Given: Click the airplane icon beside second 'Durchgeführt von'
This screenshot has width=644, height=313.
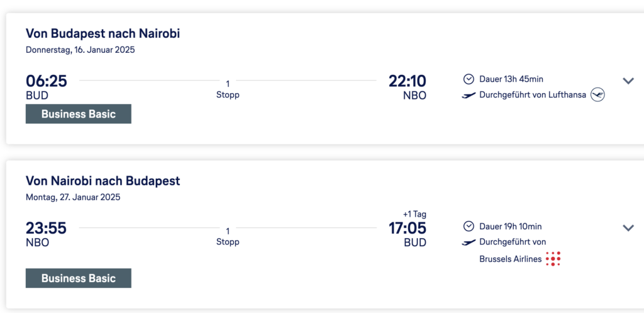Looking at the screenshot, I should pos(469,242).
